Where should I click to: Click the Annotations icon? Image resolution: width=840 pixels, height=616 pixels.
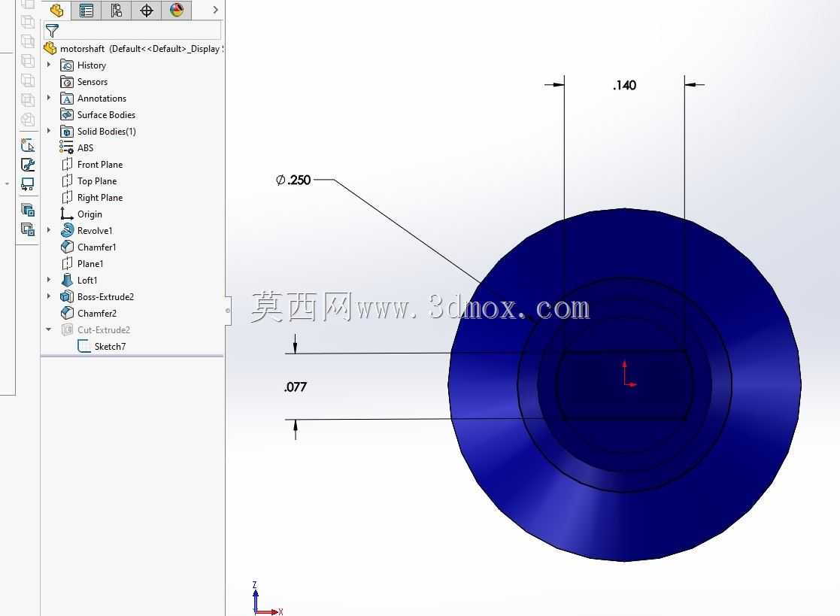pyautogui.click(x=67, y=99)
